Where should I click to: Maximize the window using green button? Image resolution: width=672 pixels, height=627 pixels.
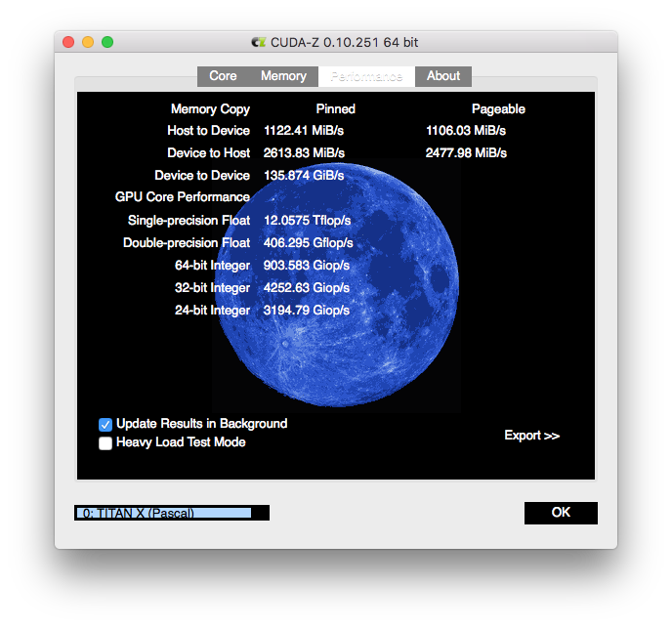tap(107, 42)
